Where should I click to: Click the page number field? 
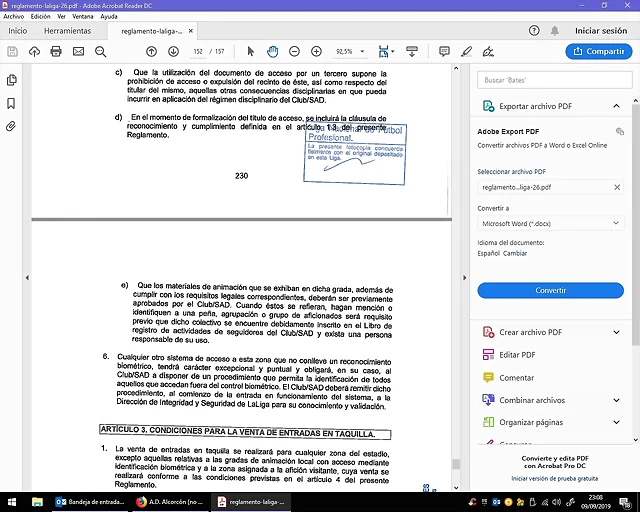pyautogui.click(x=198, y=51)
